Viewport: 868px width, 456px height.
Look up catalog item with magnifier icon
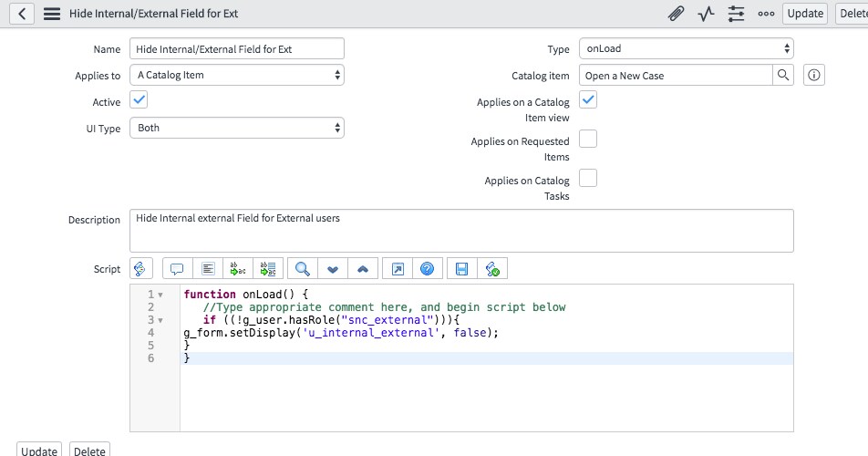click(x=782, y=75)
